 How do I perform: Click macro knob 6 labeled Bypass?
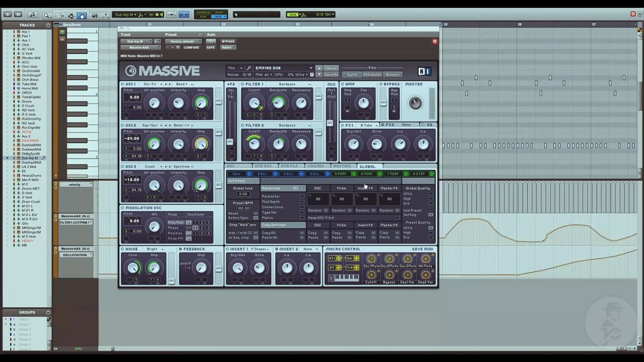tap(389, 275)
